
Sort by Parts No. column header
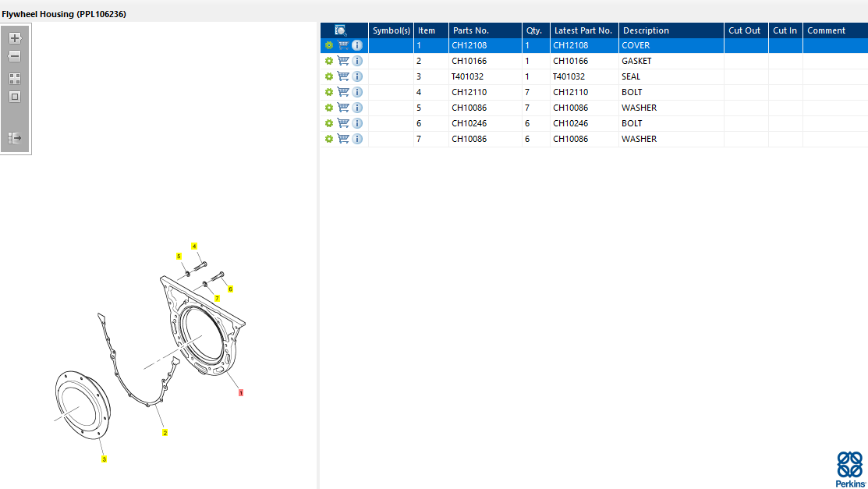485,30
